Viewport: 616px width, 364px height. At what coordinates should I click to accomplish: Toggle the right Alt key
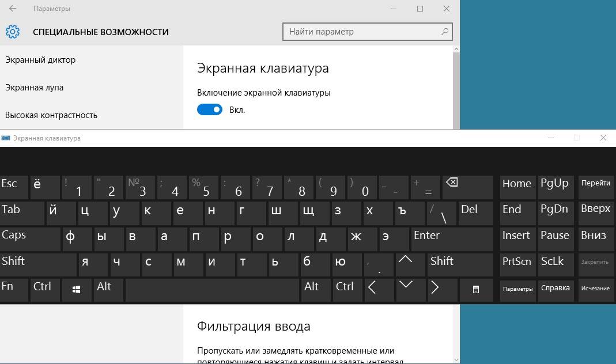point(315,290)
